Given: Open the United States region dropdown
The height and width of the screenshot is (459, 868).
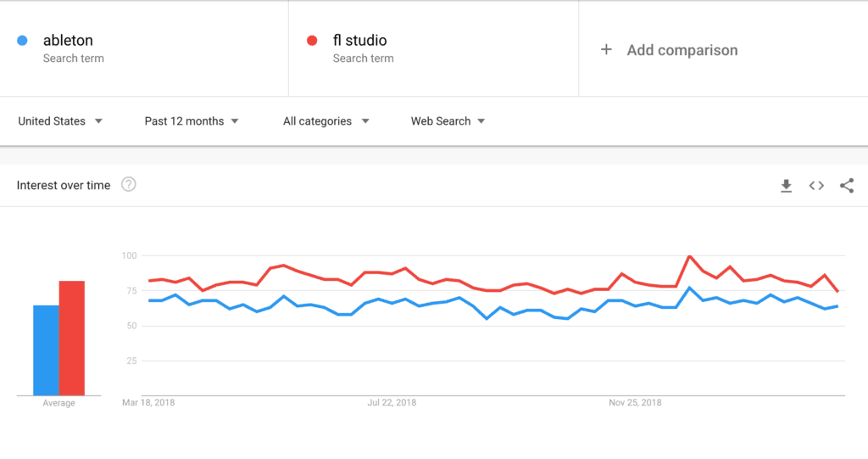Looking at the screenshot, I should click(60, 121).
